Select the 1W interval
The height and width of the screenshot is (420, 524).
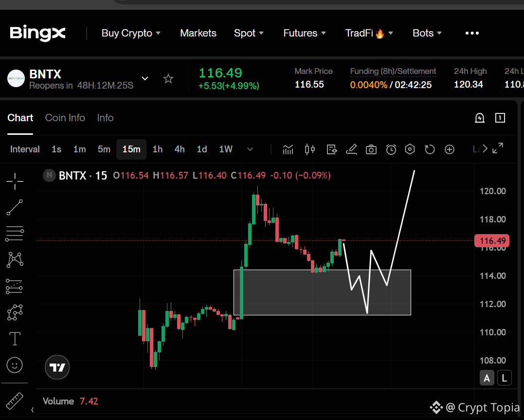[226, 149]
